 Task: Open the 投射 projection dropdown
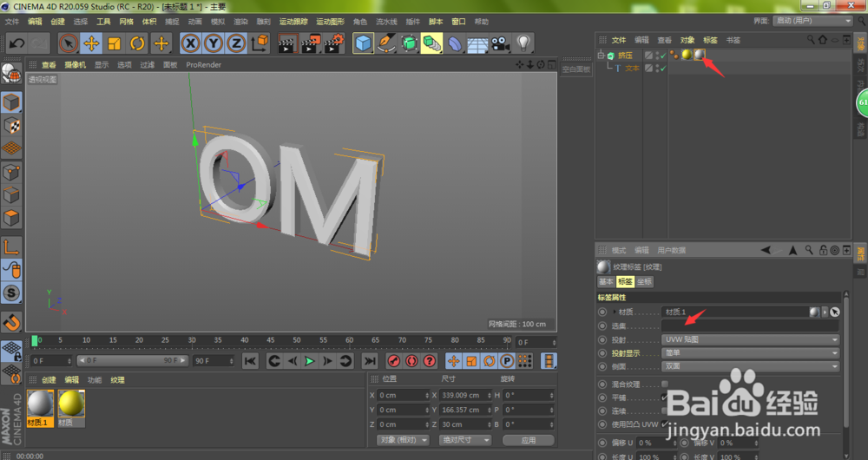[751, 339]
